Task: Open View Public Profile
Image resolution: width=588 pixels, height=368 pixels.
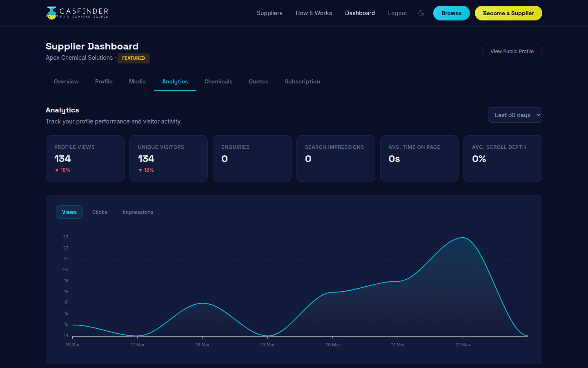Action: pyautogui.click(x=512, y=51)
